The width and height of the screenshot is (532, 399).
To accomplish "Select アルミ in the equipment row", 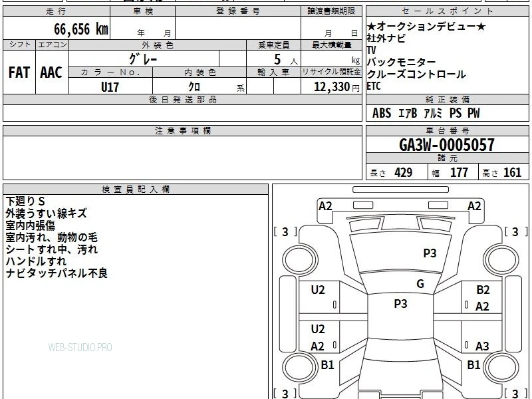I will [x=434, y=113].
